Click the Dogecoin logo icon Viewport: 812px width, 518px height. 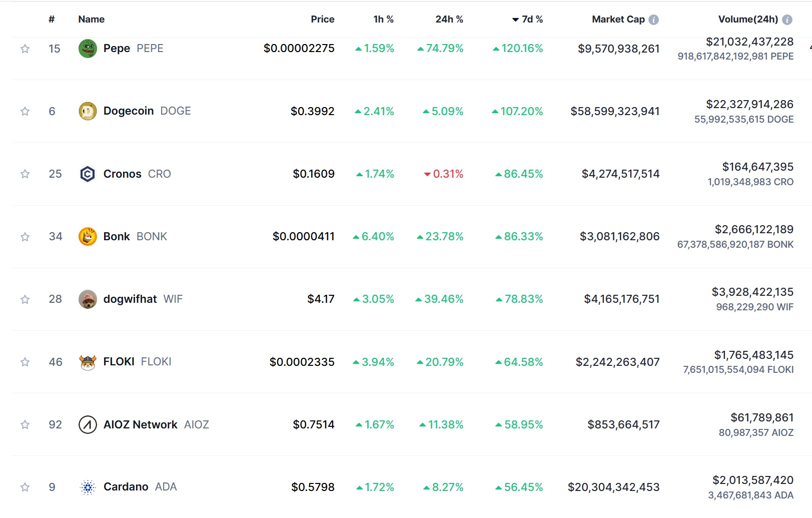88,111
